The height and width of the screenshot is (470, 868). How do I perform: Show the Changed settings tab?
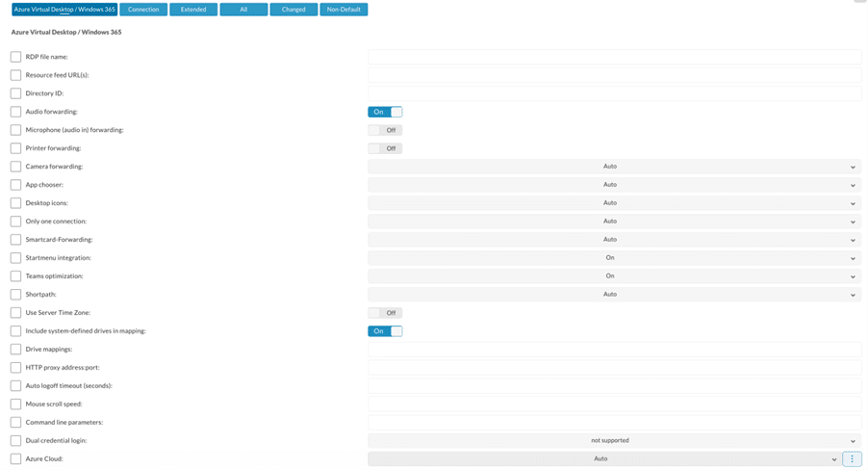(294, 10)
